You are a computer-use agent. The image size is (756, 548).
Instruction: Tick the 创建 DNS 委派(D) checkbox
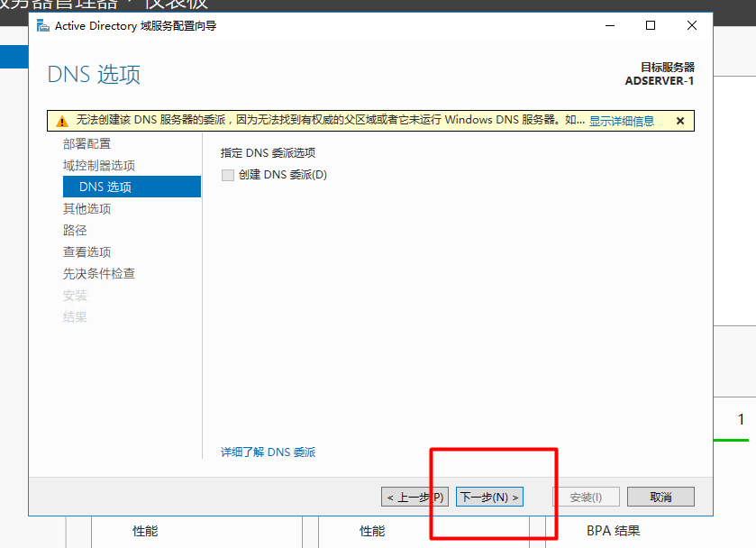point(228,175)
